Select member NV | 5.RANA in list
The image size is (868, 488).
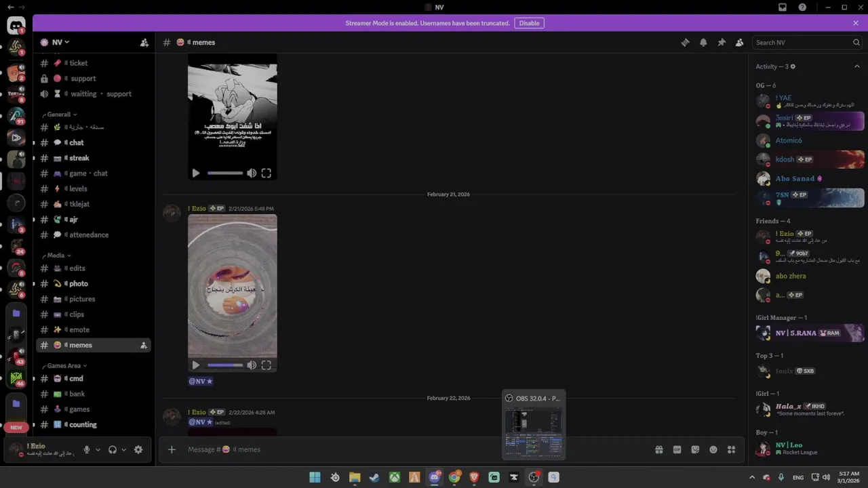[x=810, y=333]
